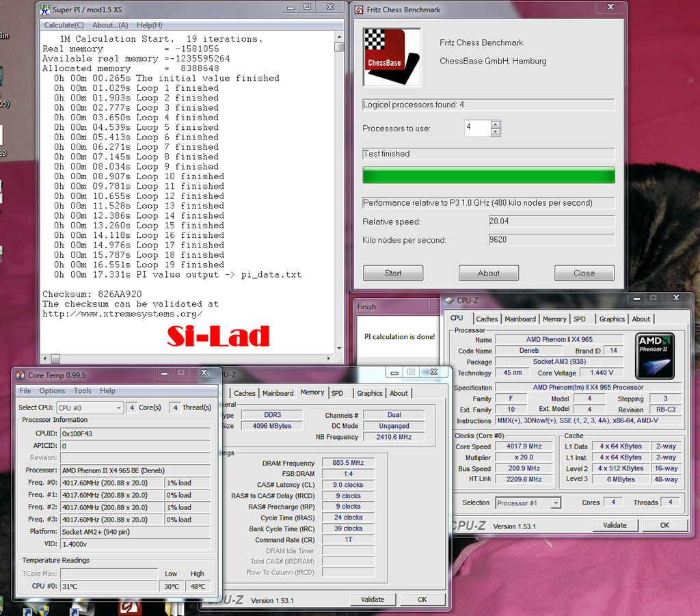Click Validate in CPU-Z Memory window

373,600
